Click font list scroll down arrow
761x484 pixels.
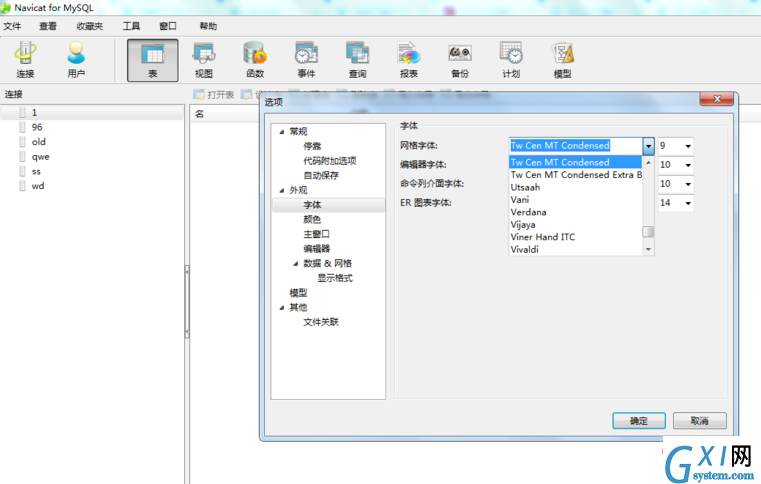648,250
